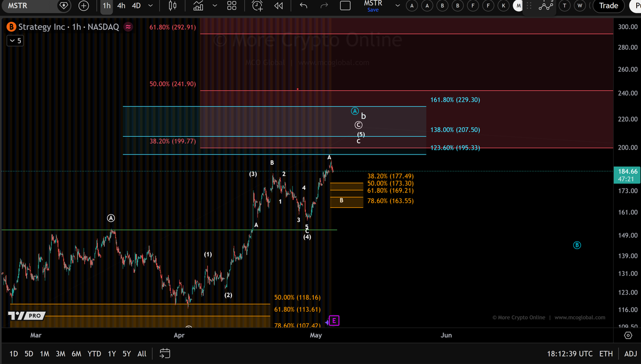Redo the last undone action

(324, 6)
